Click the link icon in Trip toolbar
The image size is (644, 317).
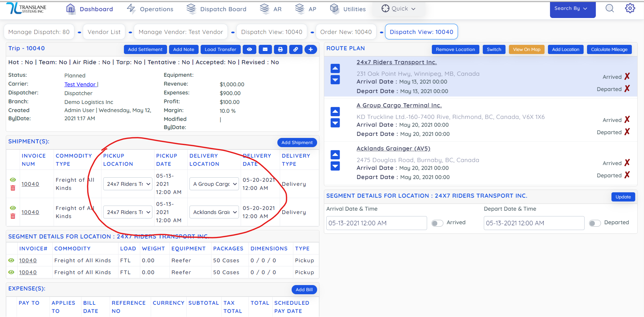[296, 50]
